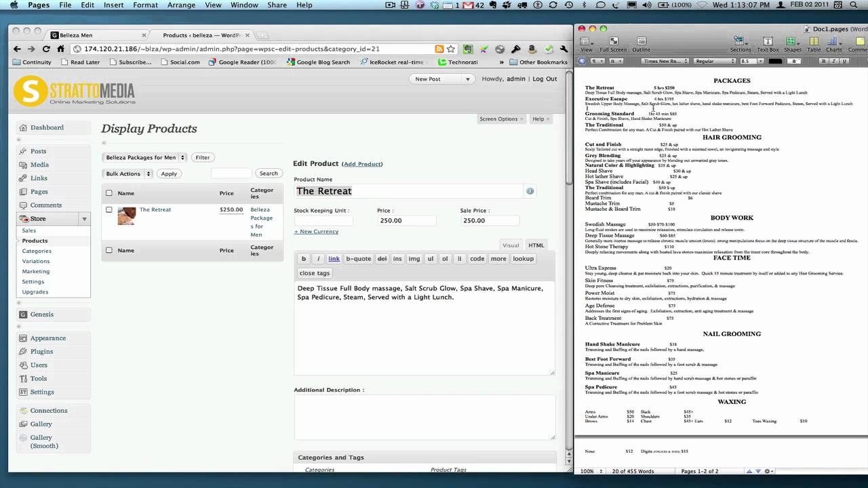Click the Chrome home icon
The image size is (868, 488).
pyautogui.click(x=60, y=49)
